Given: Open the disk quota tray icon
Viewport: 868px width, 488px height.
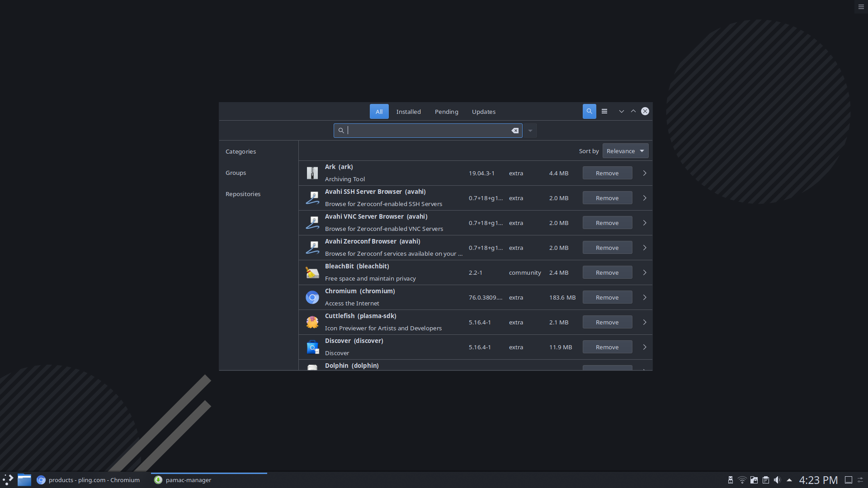Looking at the screenshot, I should pos(754,480).
